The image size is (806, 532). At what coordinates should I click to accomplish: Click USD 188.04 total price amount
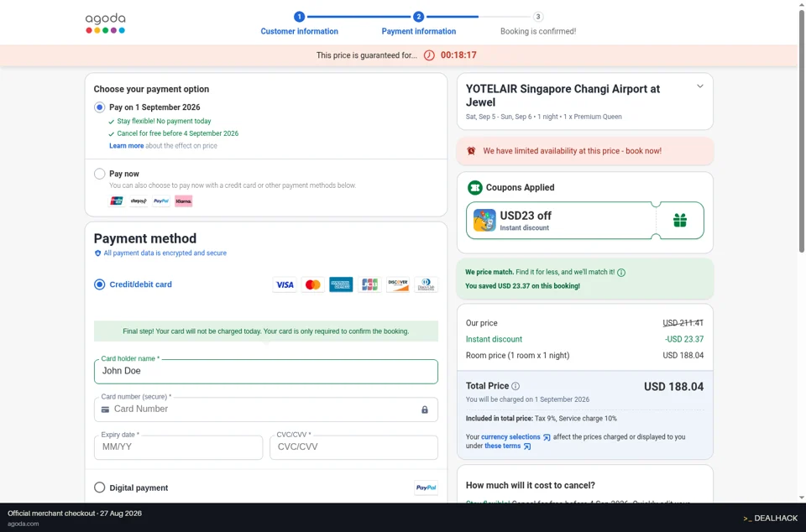674,387
